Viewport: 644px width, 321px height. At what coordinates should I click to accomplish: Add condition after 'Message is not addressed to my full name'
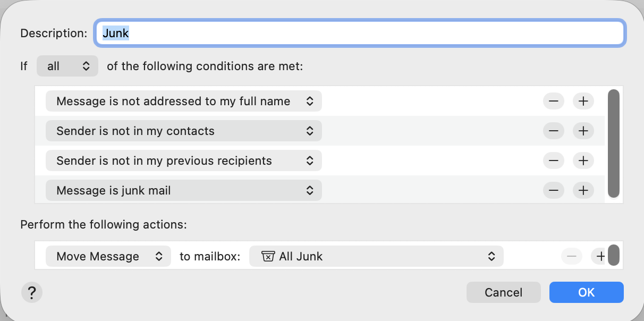tap(583, 101)
